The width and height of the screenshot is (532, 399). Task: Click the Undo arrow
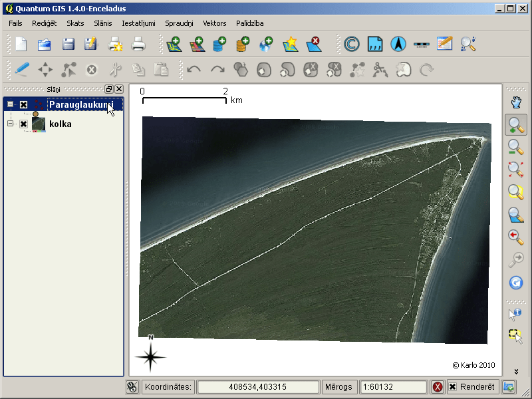coord(194,70)
